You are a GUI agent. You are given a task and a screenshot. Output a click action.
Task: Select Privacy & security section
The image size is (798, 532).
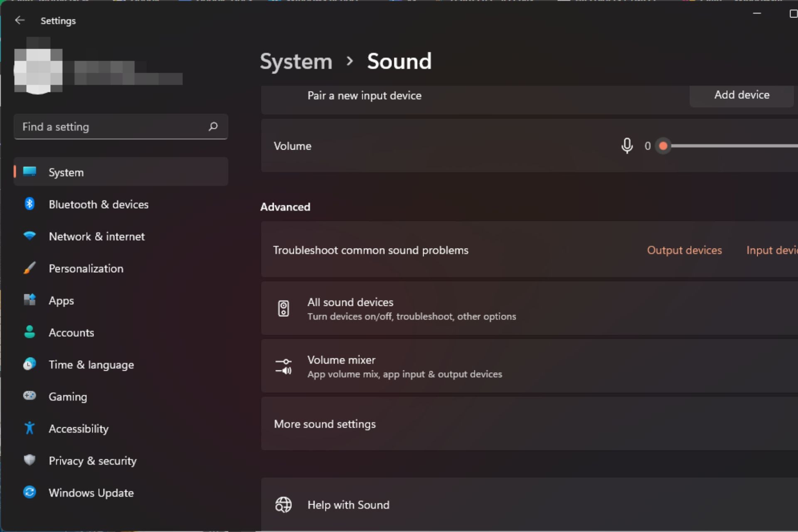click(92, 461)
